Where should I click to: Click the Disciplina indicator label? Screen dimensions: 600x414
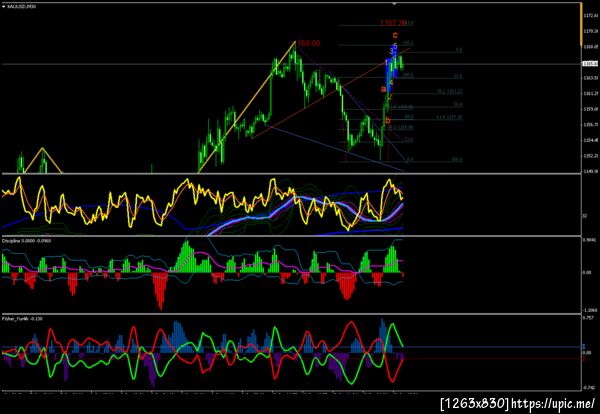click(26, 241)
